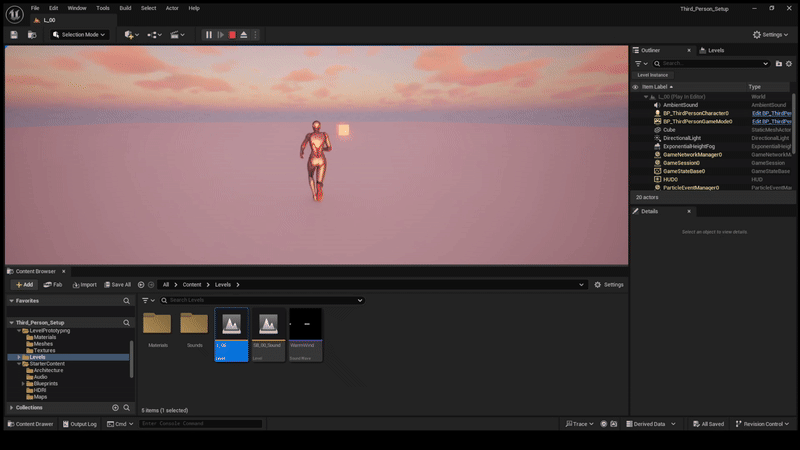Screen dimensions: 800x450
Task: Expand the Levels folder in the tree
Action: pyautogui.click(x=19, y=357)
